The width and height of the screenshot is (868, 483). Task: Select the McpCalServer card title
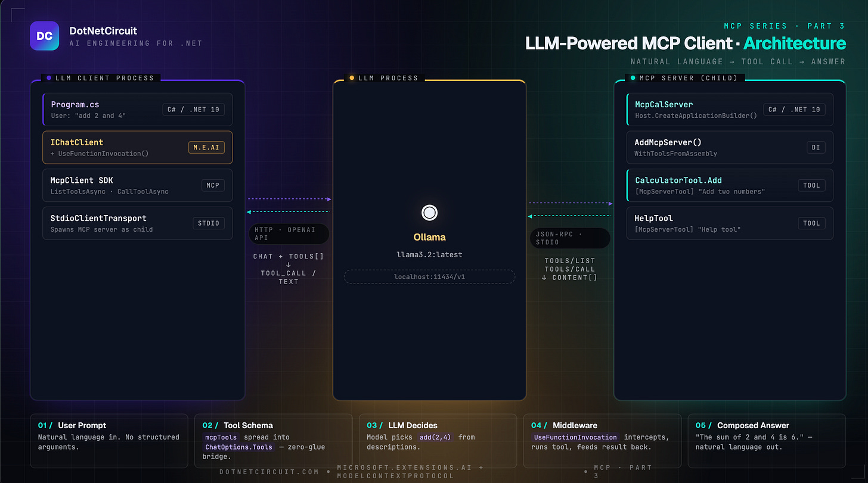pyautogui.click(x=664, y=104)
